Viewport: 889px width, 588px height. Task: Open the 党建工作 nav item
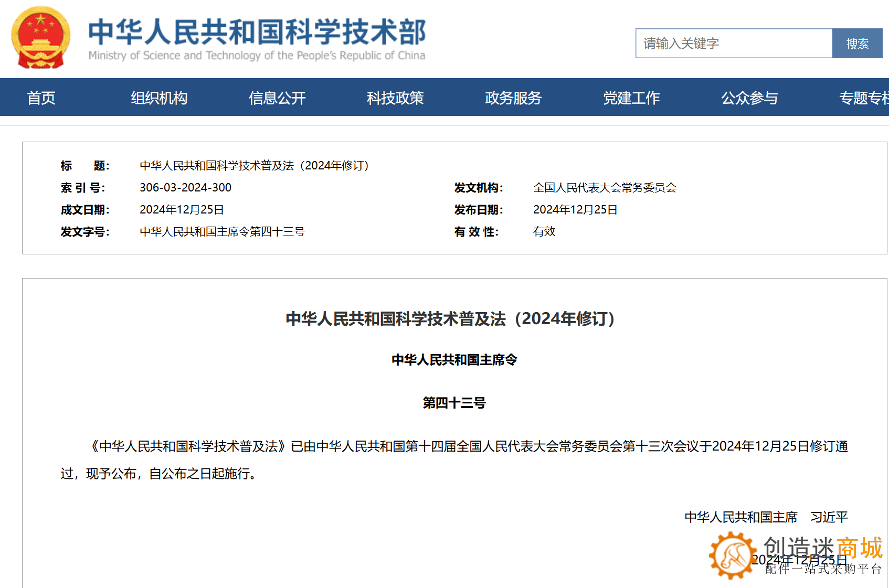pyautogui.click(x=631, y=98)
